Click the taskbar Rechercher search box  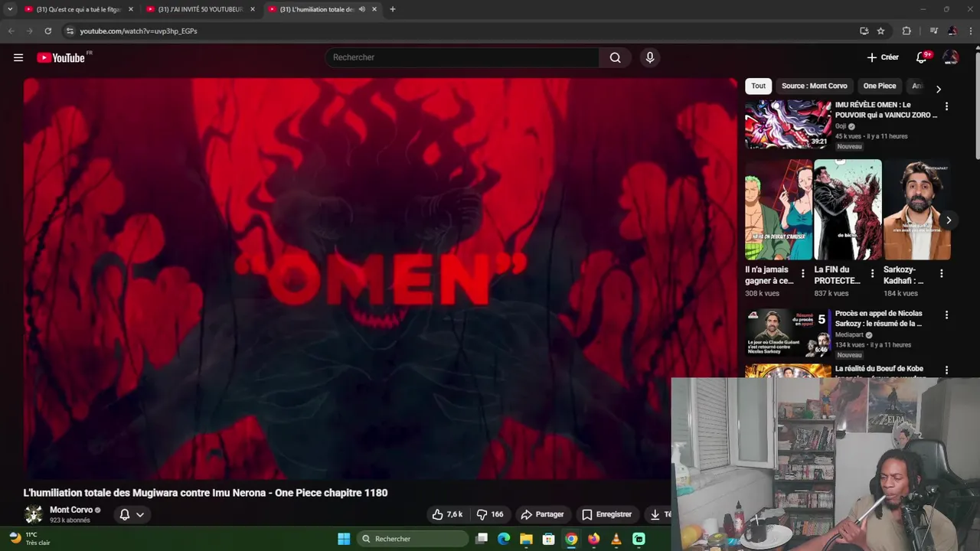[413, 539]
